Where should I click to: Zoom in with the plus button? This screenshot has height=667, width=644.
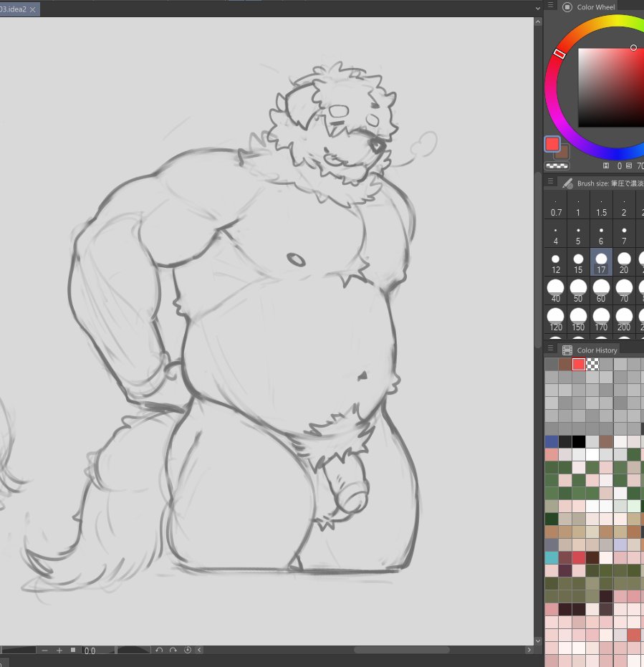click(x=59, y=651)
